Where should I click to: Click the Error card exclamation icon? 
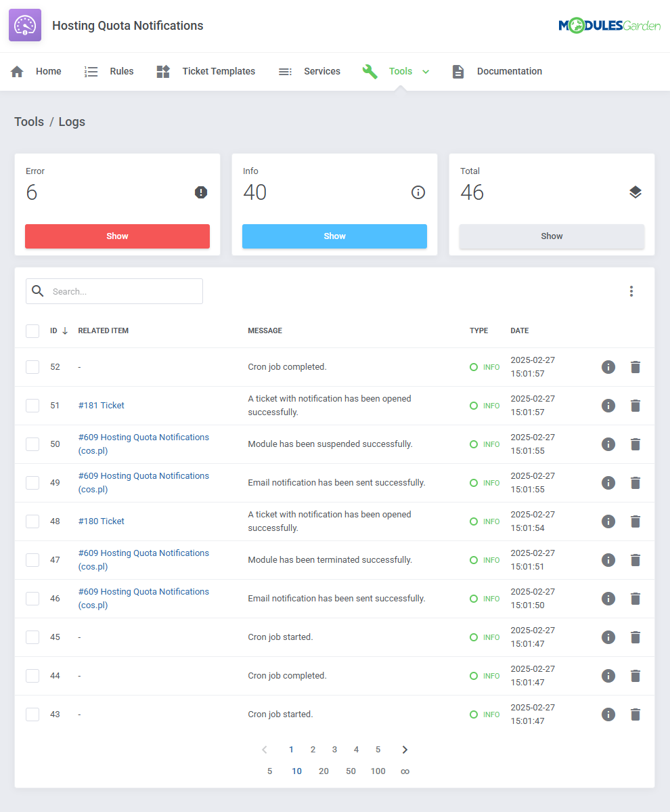click(x=201, y=192)
